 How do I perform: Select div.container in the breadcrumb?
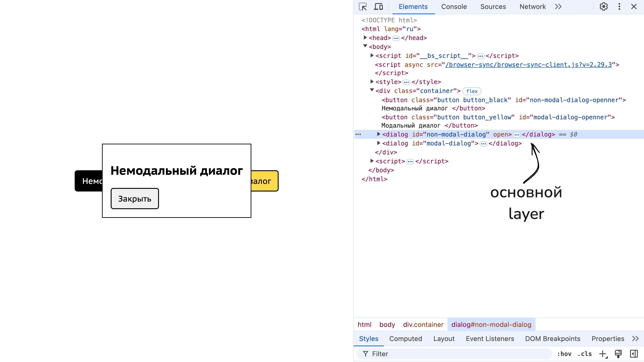click(423, 324)
